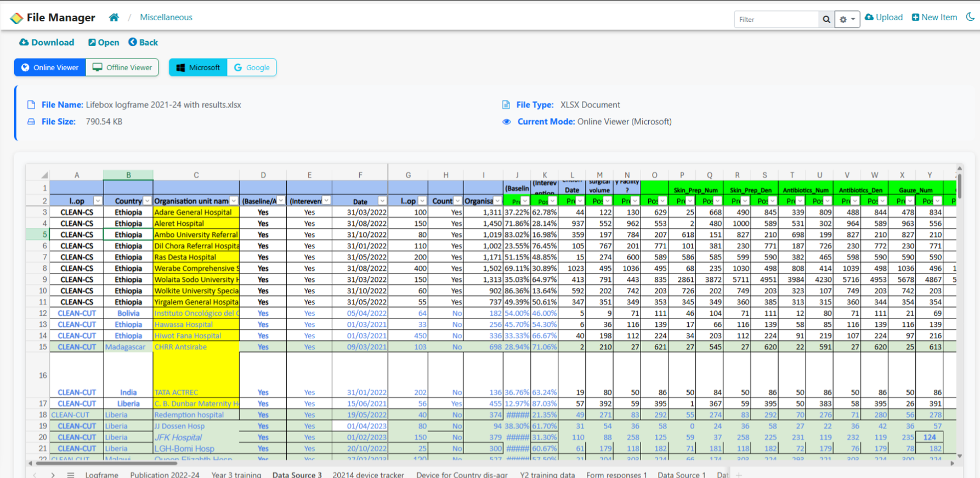Open the filter dropdown in column A header
This screenshot has width=980, height=478.
coord(98,201)
